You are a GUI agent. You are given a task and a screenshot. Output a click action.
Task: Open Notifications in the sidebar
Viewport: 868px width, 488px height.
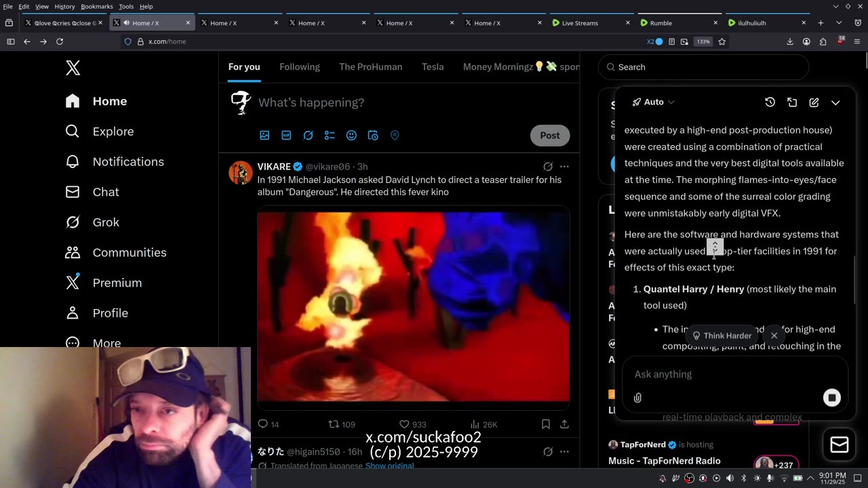click(x=115, y=161)
